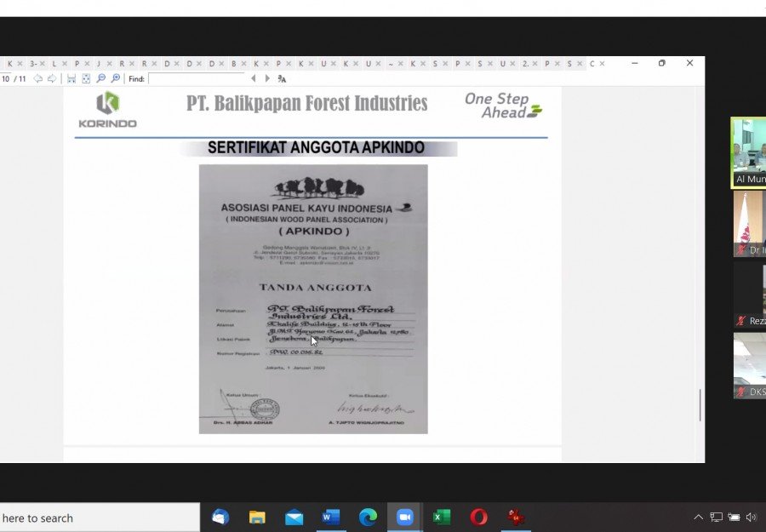Find next match with right triangle
The image size is (766, 532).
tap(267, 78)
